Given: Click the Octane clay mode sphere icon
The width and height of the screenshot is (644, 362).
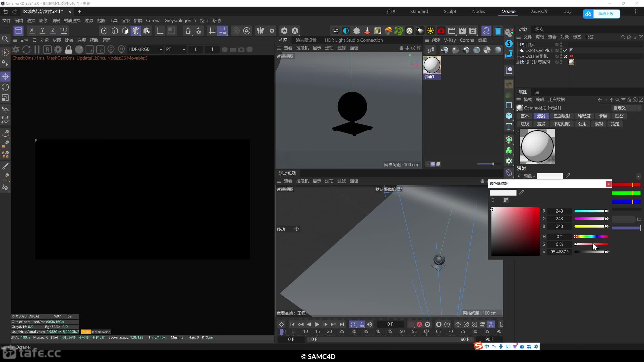Looking at the screenshot, I should (79, 50).
